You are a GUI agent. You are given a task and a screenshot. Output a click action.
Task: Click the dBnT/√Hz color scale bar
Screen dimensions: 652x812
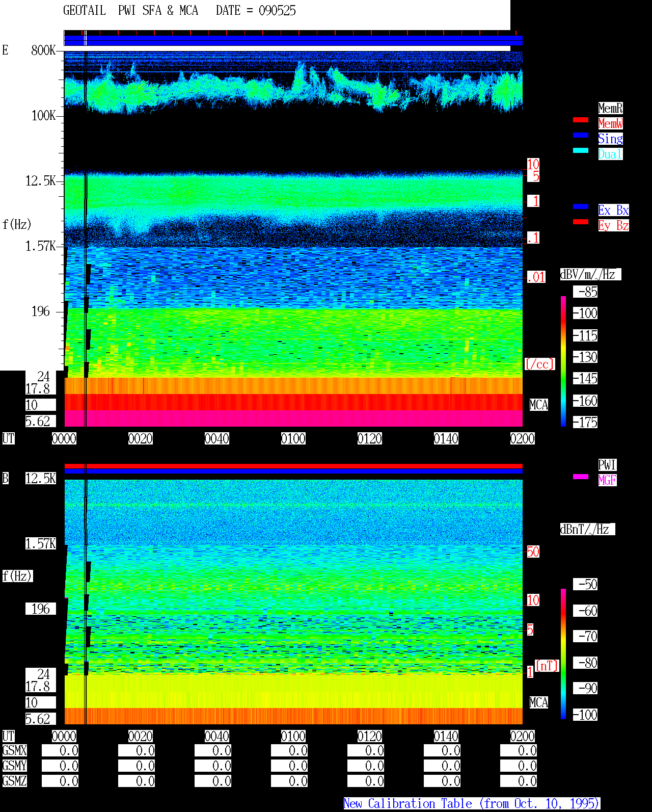pyautogui.click(x=563, y=654)
